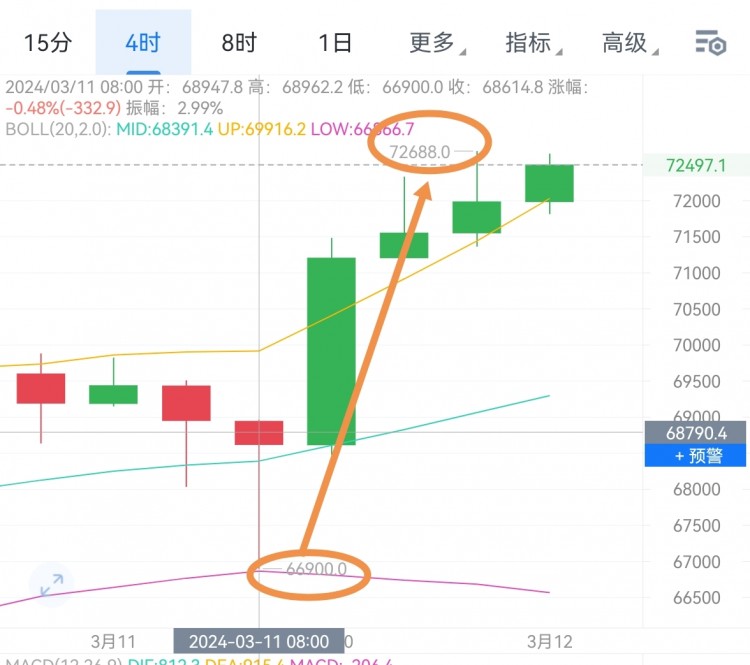The width and height of the screenshot is (750, 665).
Task: Select the tall green candle body
Action: pos(331,351)
